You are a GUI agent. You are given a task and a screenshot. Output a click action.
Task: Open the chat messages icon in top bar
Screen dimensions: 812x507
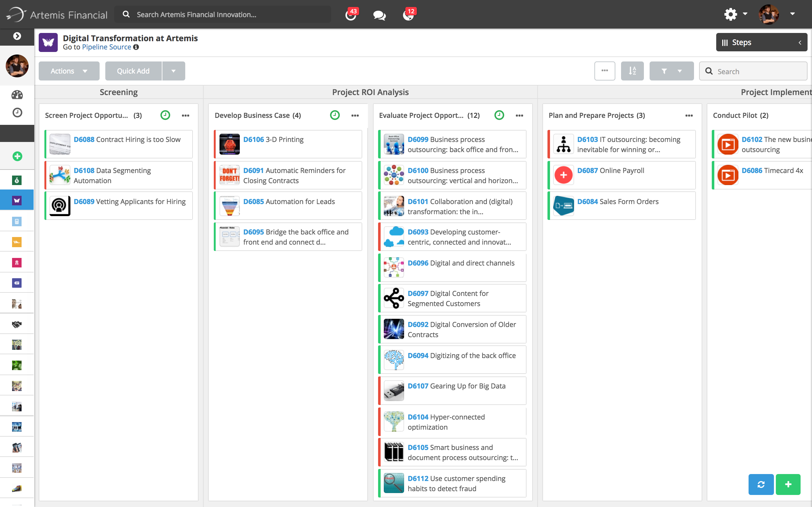[x=379, y=15]
